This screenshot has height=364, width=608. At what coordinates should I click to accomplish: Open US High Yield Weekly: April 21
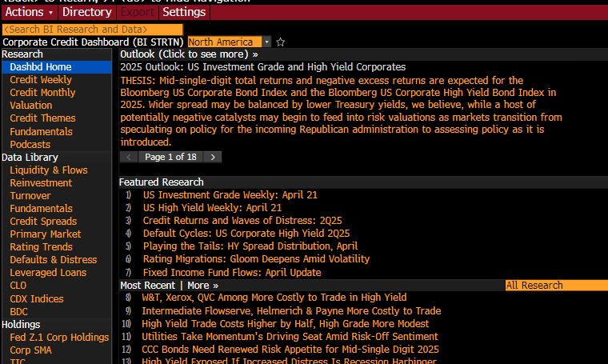pos(212,208)
